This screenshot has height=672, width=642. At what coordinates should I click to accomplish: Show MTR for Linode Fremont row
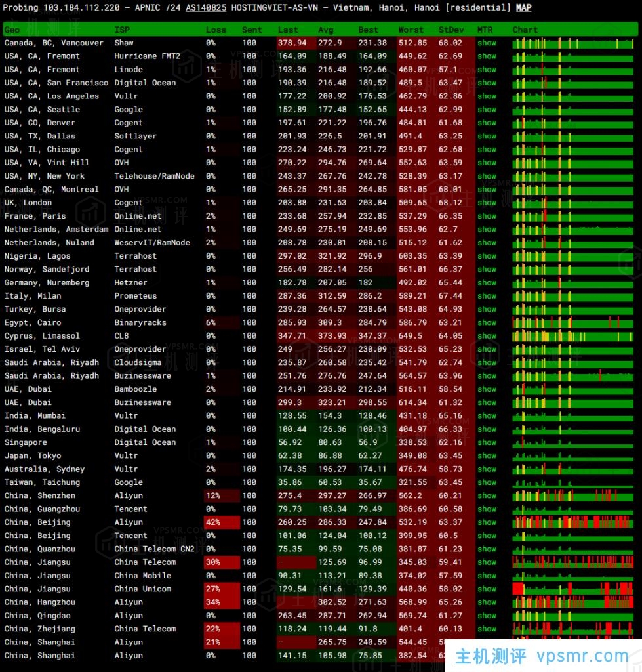[487, 70]
